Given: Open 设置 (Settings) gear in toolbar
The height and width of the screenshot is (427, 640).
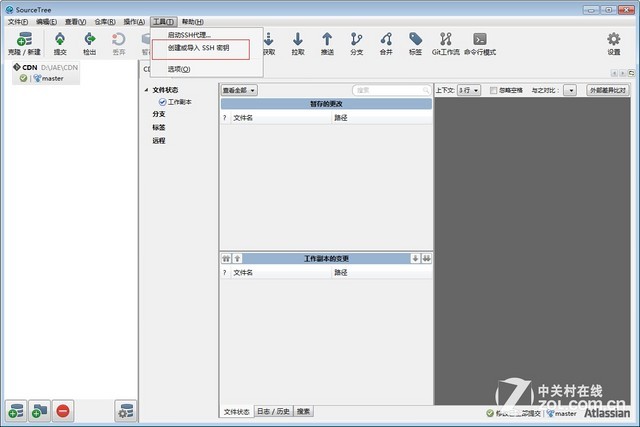Looking at the screenshot, I should tap(614, 42).
